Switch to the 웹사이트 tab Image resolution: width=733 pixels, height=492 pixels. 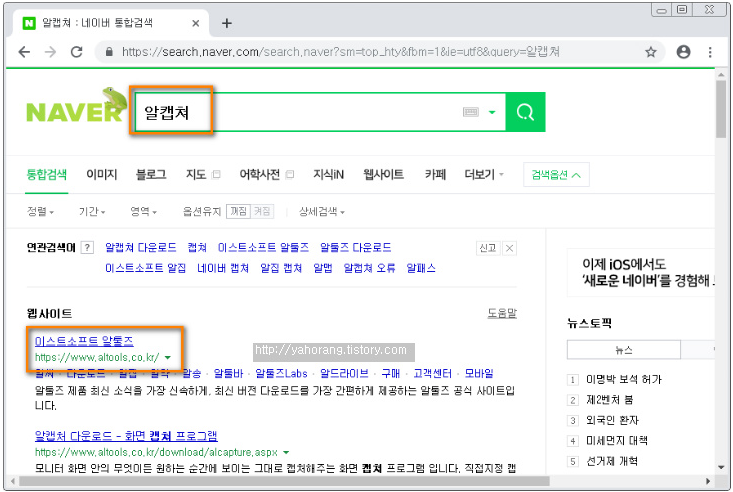click(x=383, y=175)
